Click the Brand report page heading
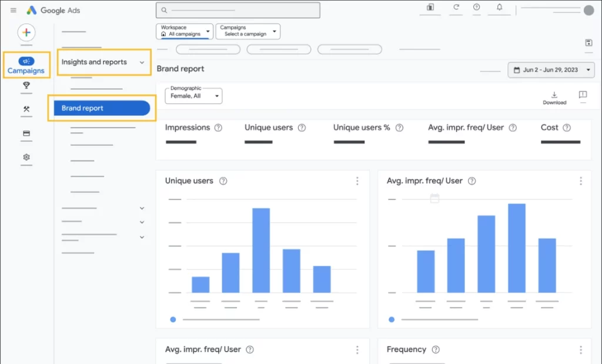The height and width of the screenshot is (364, 602). click(180, 69)
